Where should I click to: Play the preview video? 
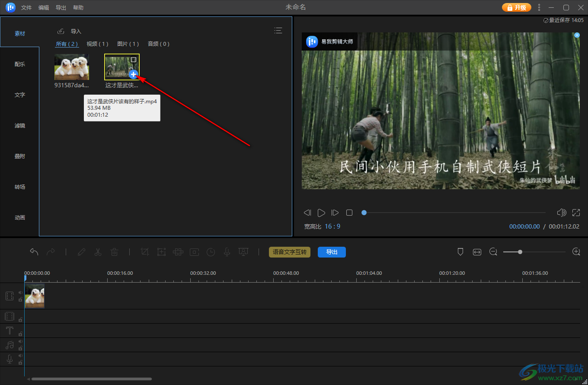[321, 213]
